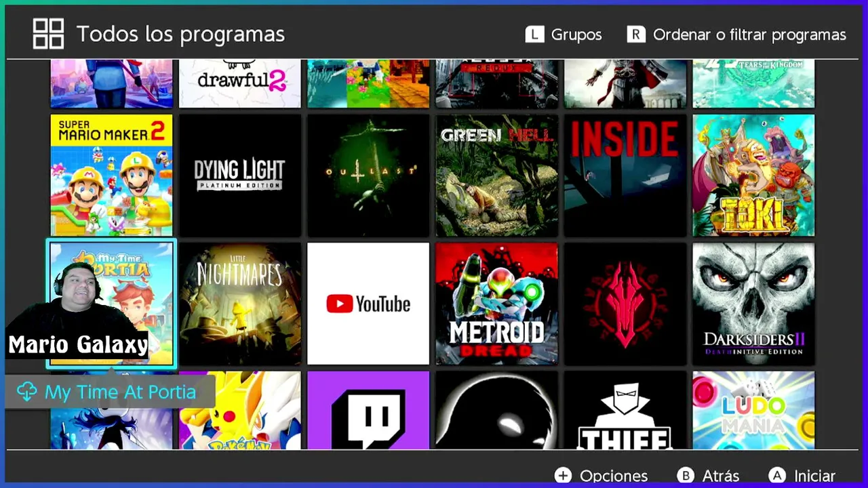The width and height of the screenshot is (868, 488).
Task: Select the black tile with white orb
Action: [496, 410]
